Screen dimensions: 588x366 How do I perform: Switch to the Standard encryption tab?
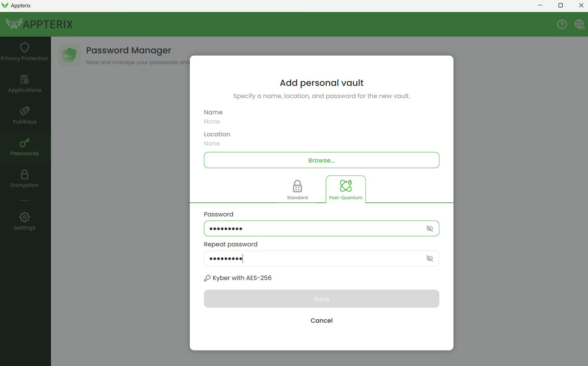[x=297, y=190]
